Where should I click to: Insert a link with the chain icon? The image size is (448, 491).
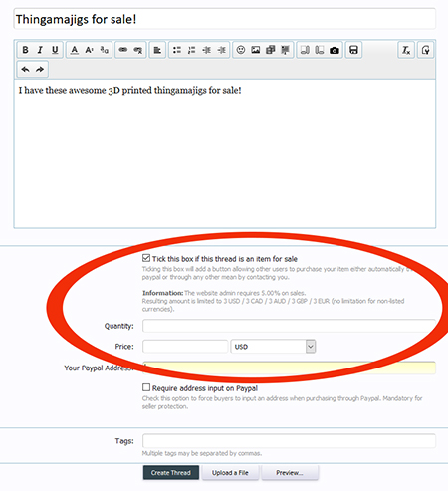point(123,50)
